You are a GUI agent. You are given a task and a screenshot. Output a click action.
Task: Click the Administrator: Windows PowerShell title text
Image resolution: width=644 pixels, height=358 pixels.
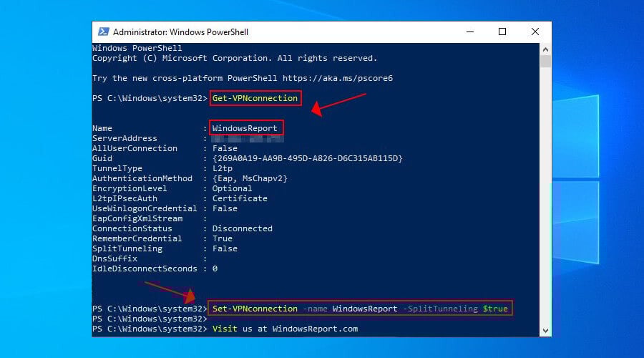point(181,32)
